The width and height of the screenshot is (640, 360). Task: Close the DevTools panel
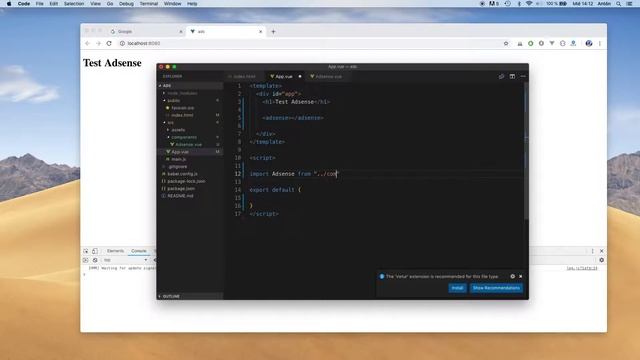[x=602, y=251]
